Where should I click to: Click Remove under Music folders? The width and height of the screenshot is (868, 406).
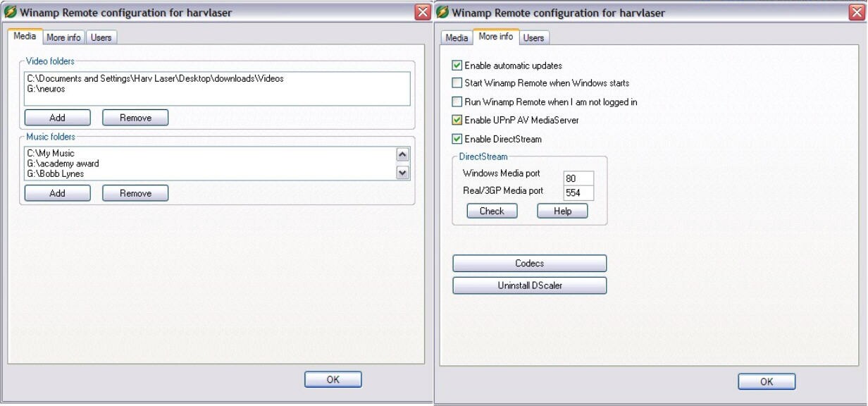(135, 193)
